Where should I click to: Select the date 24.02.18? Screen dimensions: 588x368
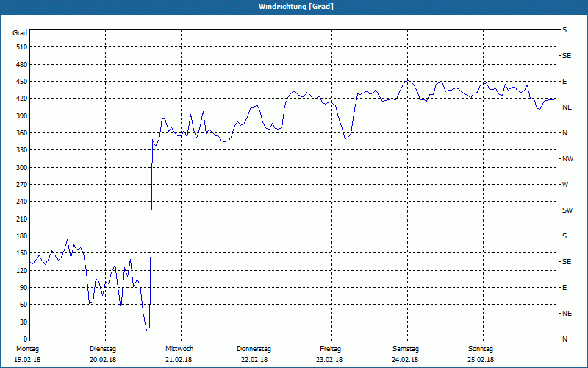[405, 360]
